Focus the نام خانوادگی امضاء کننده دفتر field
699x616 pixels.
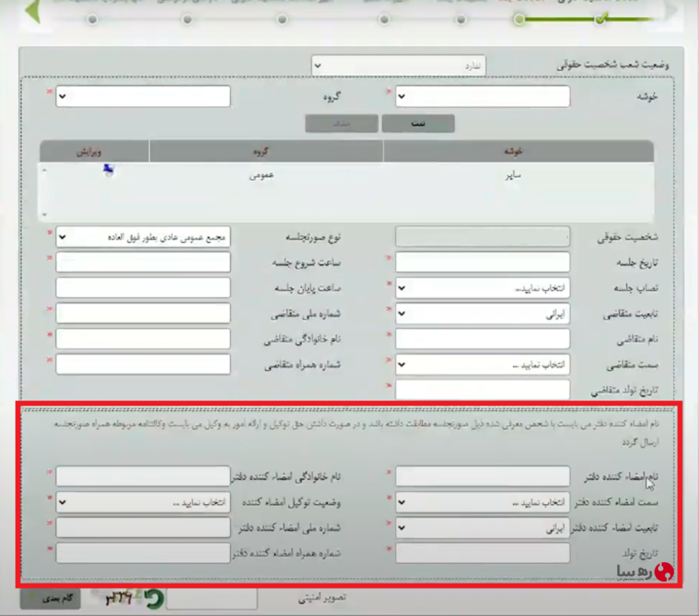tap(143, 476)
